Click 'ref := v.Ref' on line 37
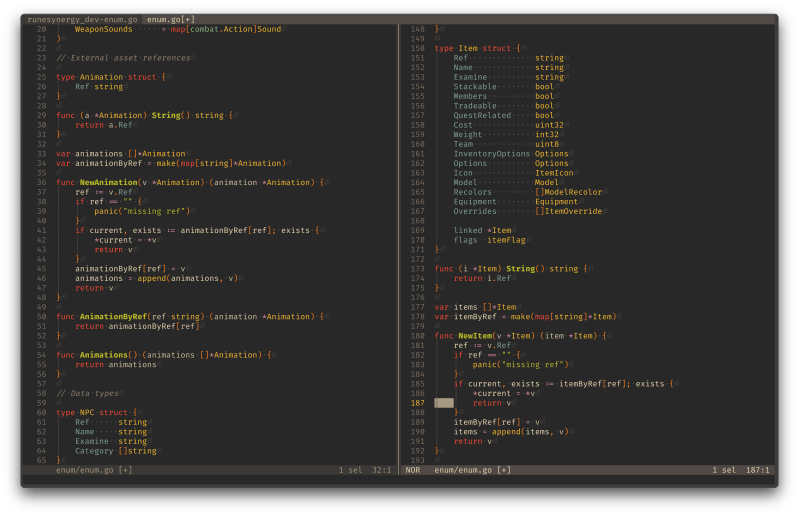799x515 pixels. coord(103,192)
